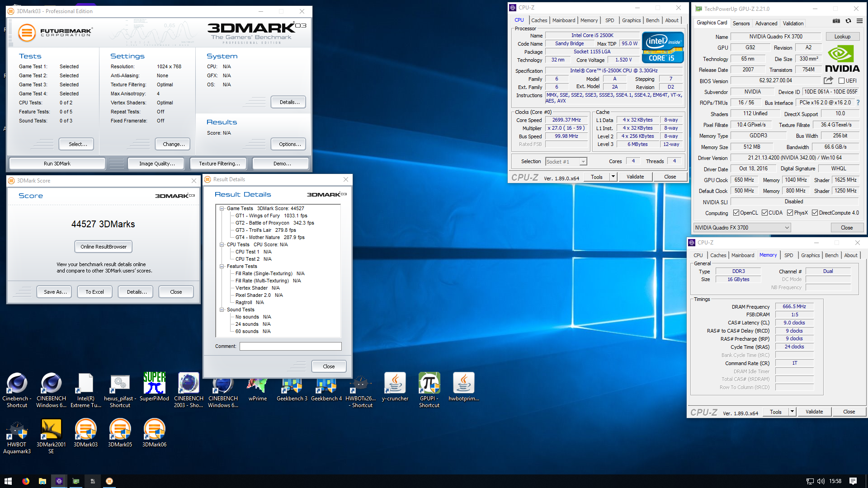
Task: Open the Action Center notification icon
Action: click(853, 481)
